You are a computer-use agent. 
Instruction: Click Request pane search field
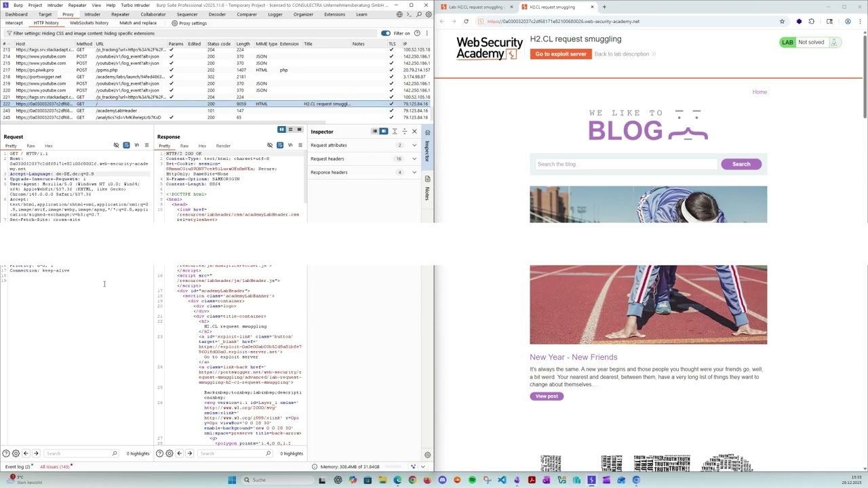(x=80, y=453)
